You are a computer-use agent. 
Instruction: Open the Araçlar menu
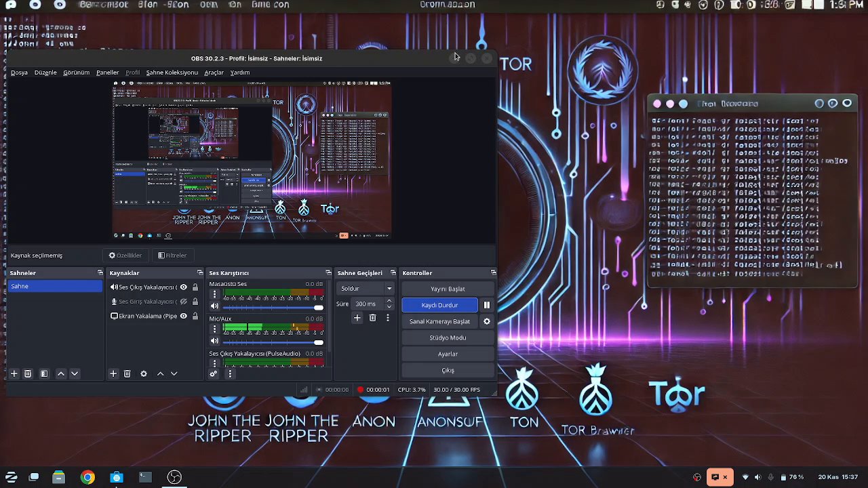point(214,73)
